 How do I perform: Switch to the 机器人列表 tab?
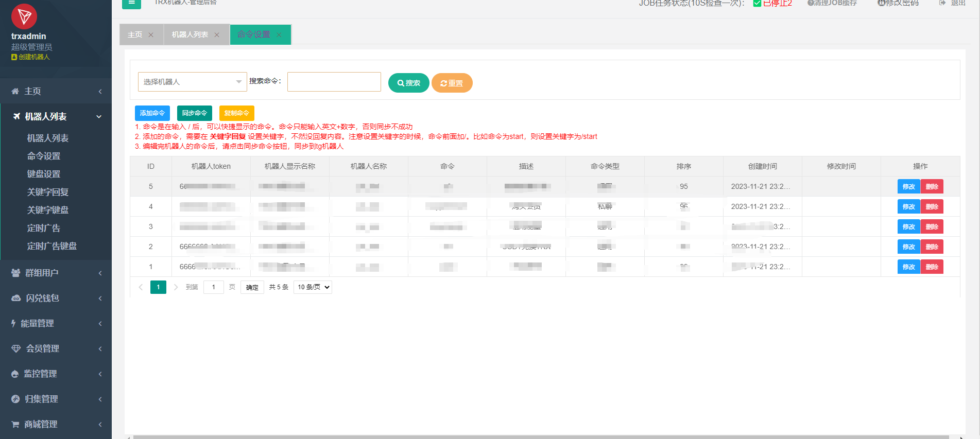(x=190, y=34)
